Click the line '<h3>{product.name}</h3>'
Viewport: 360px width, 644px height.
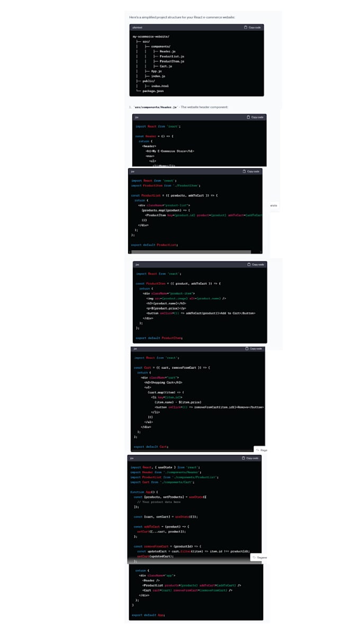pos(166,303)
